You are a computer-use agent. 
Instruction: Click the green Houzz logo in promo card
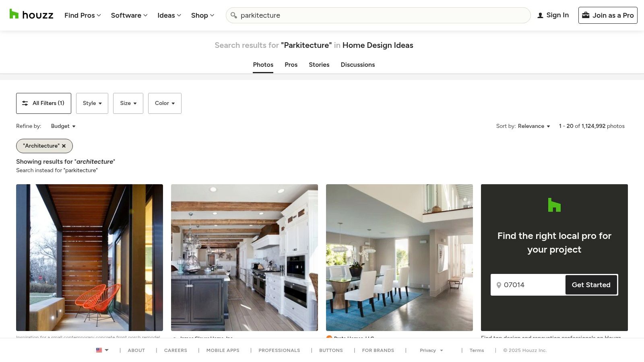[554, 205]
